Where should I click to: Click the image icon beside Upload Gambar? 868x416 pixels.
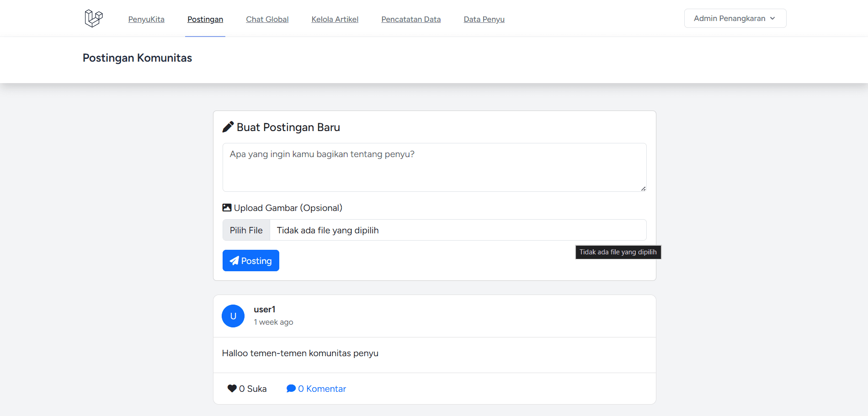click(x=227, y=208)
